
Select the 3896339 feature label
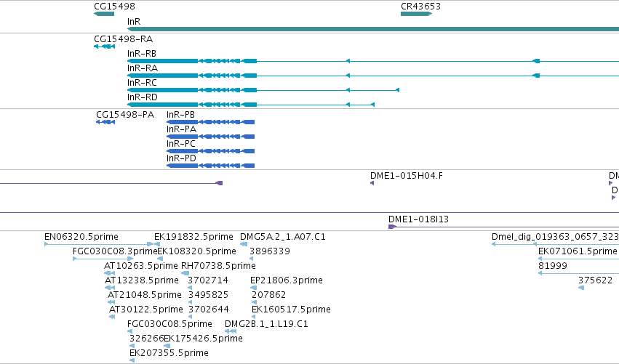pos(270,251)
